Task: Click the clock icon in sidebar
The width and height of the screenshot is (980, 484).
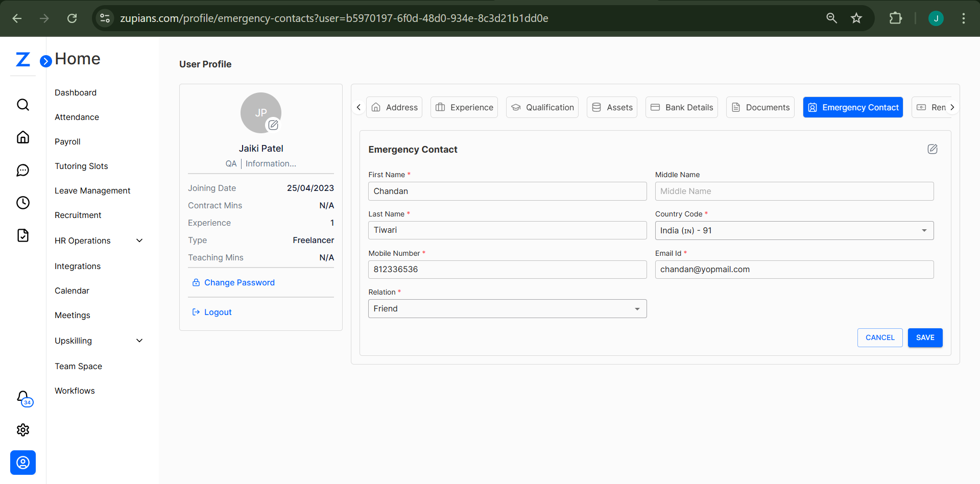Action: pos(23,203)
